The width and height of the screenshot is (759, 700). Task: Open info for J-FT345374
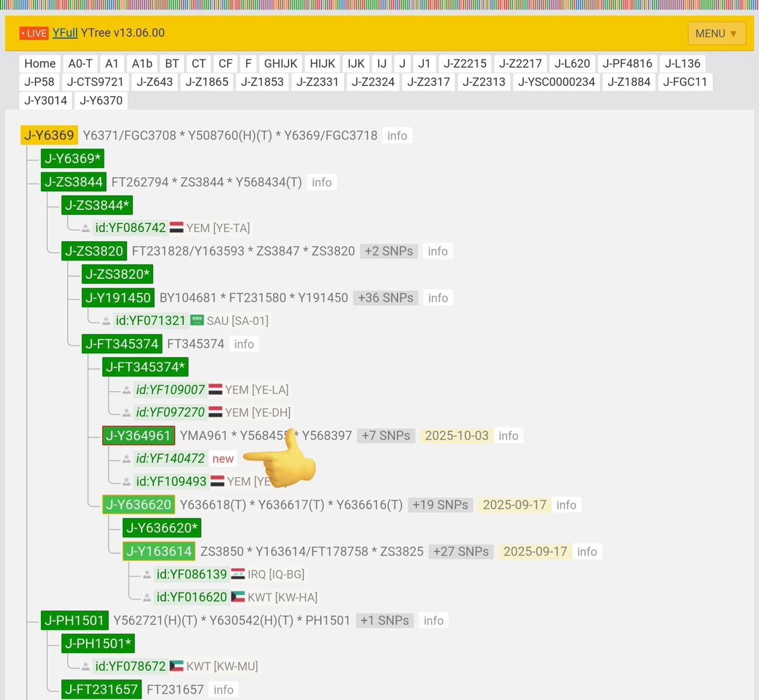tap(244, 344)
